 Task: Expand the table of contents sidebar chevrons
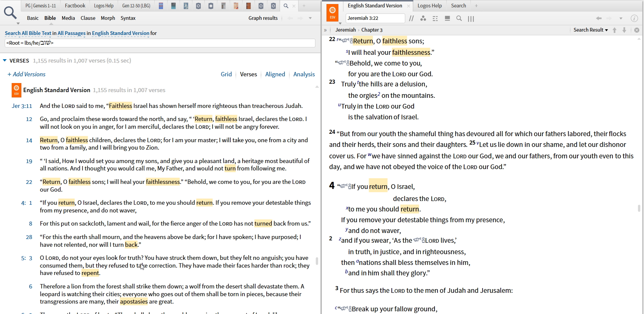point(326,30)
